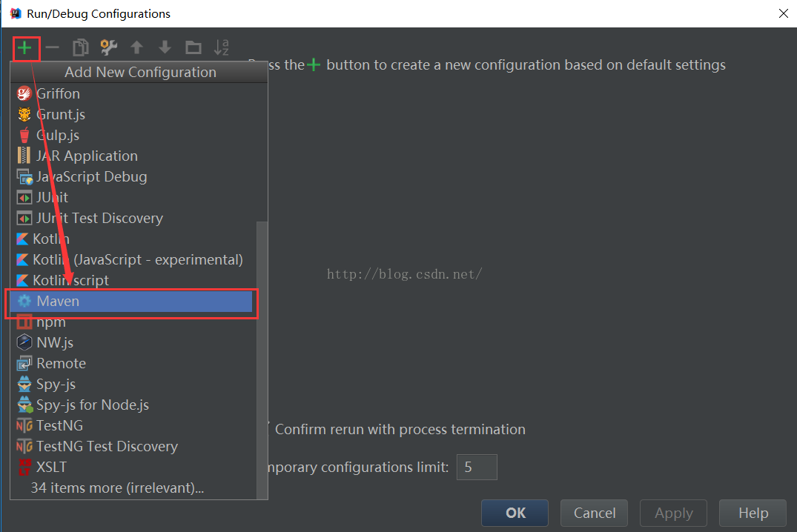Image resolution: width=797 pixels, height=532 pixels.
Task: Open the wrench Edit Defaults icon
Action: (x=108, y=48)
